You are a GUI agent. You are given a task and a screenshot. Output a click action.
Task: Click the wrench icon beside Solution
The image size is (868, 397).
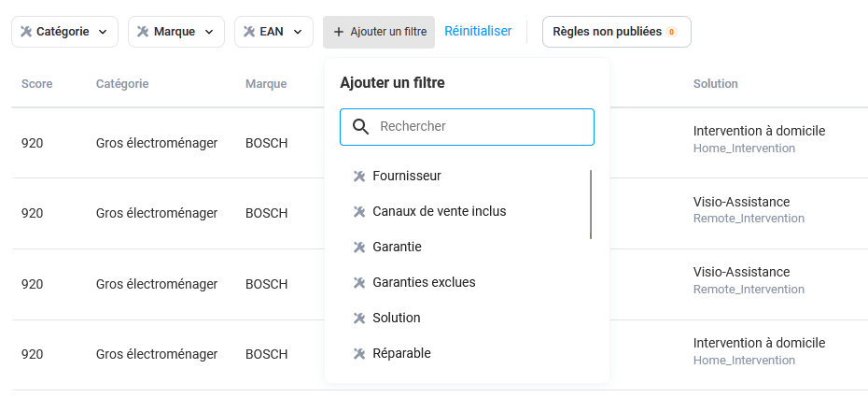click(358, 318)
